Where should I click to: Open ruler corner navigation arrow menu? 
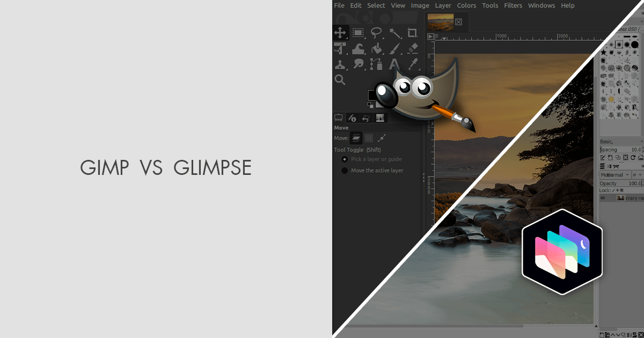point(430,36)
